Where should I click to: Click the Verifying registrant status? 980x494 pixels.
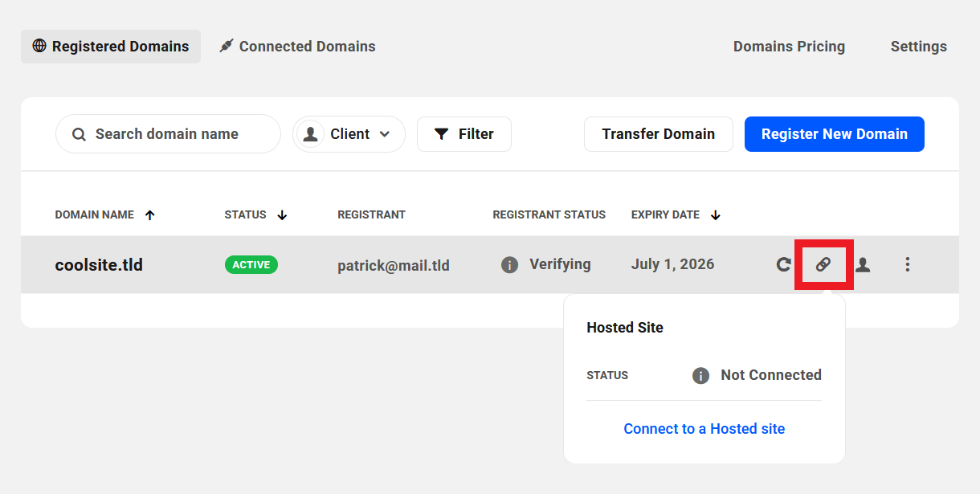tap(560, 264)
